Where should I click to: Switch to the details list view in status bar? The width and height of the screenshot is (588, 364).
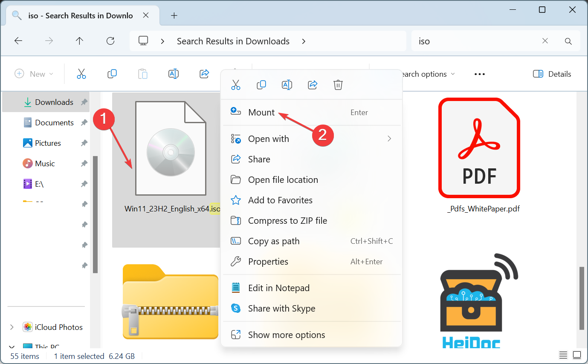(563, 355)
